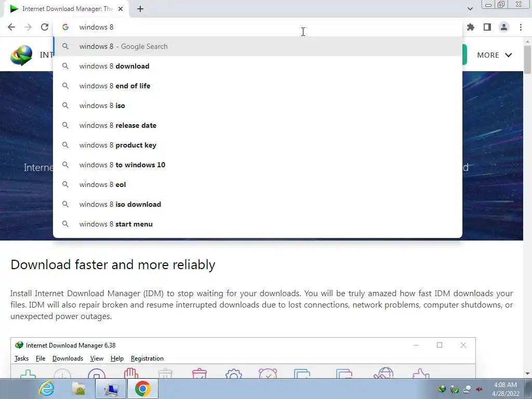Go back to the previous page
This screenshot has height=399, width=532.
point(11,27)
